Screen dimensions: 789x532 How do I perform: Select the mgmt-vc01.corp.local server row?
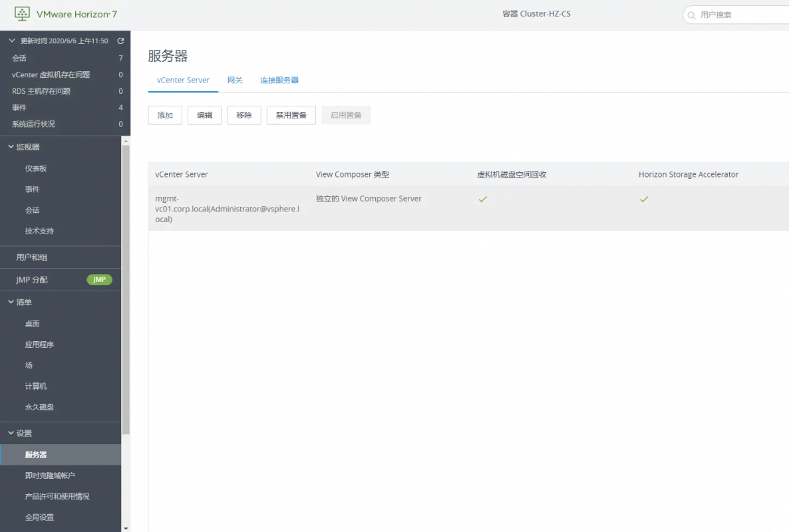[x=468, y=209]
